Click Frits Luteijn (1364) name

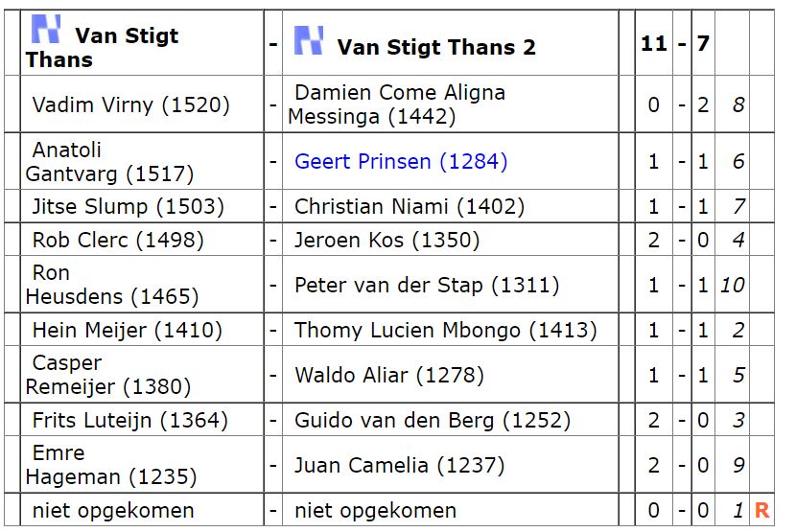130,420
